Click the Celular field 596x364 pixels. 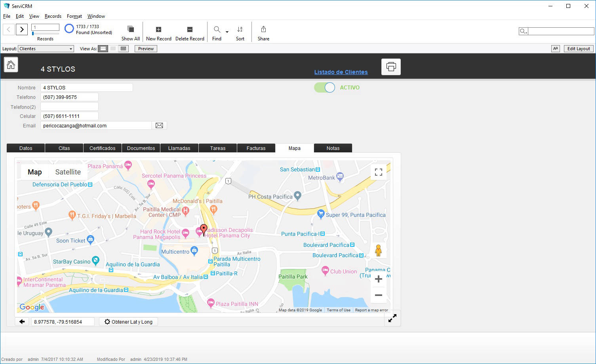pyautogui.click(x=69, y=116)
